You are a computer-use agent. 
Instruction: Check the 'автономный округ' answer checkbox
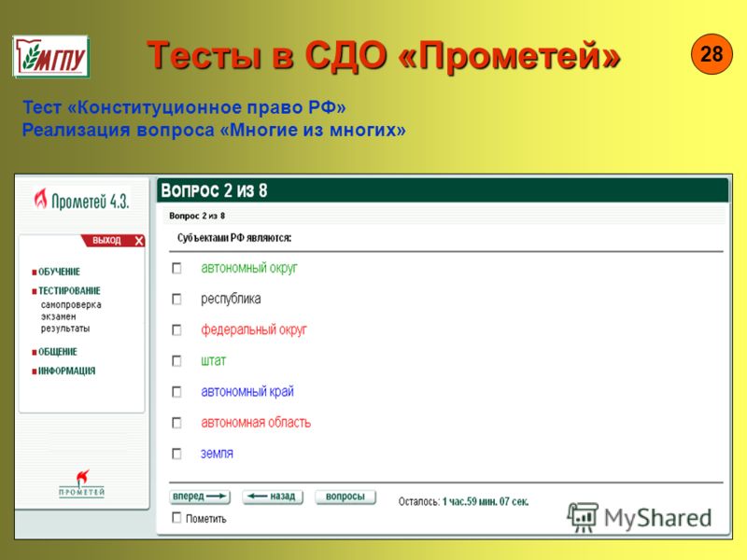176,268
